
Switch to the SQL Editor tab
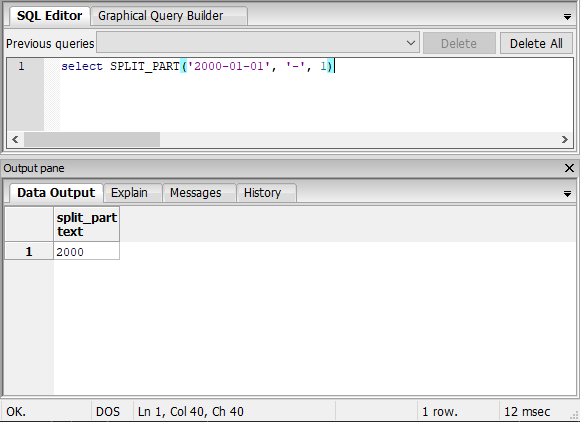point(49,16)
